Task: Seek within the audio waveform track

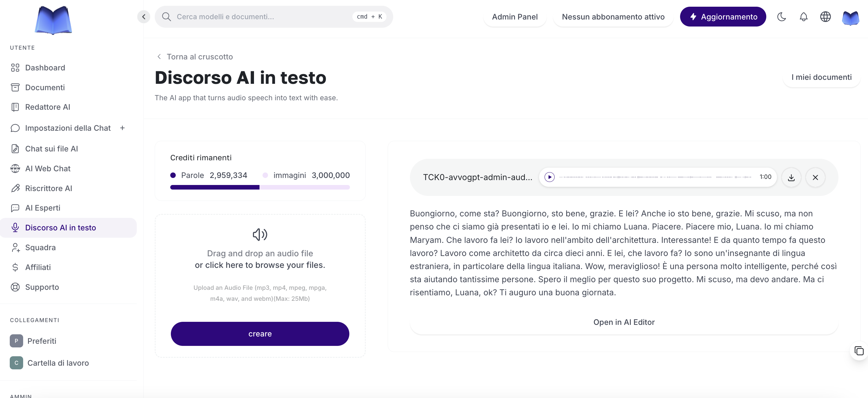Action: click(655, 177)
